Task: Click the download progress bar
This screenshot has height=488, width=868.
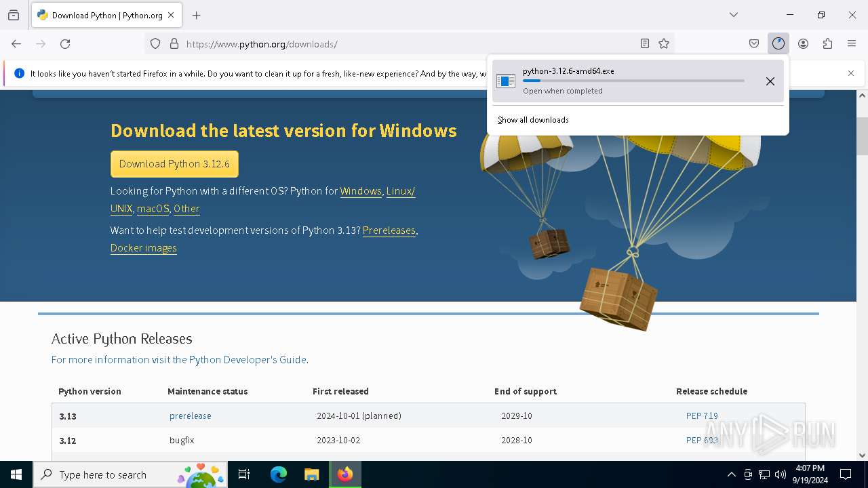Action: [633, 81]
